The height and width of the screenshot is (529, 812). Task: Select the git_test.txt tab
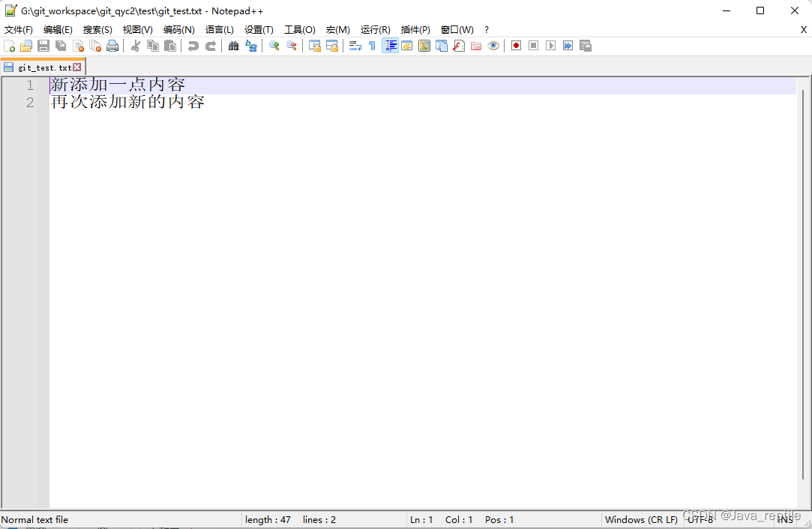click(x=43, y=67)
